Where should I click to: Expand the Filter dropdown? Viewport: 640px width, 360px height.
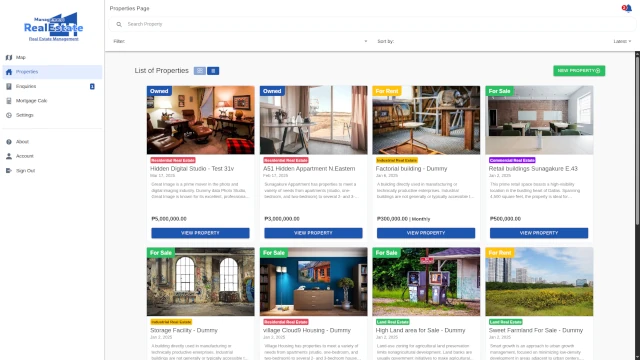(x=240, y=41)
